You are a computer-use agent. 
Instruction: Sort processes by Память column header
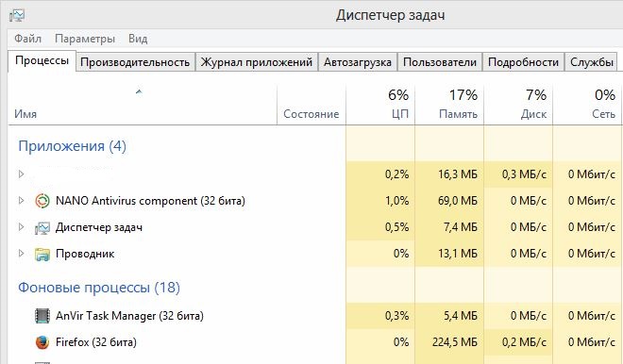(x=449, y=105)
